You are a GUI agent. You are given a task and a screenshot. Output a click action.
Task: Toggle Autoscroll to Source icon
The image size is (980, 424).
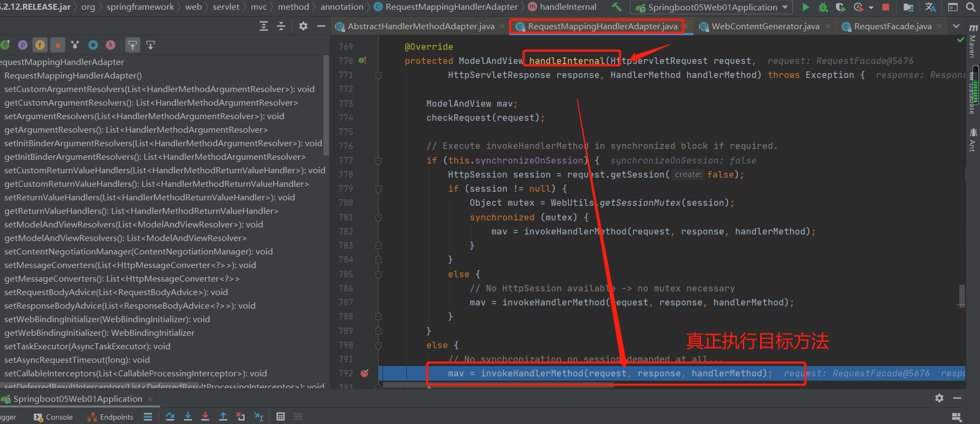click(x=133, y=45)
